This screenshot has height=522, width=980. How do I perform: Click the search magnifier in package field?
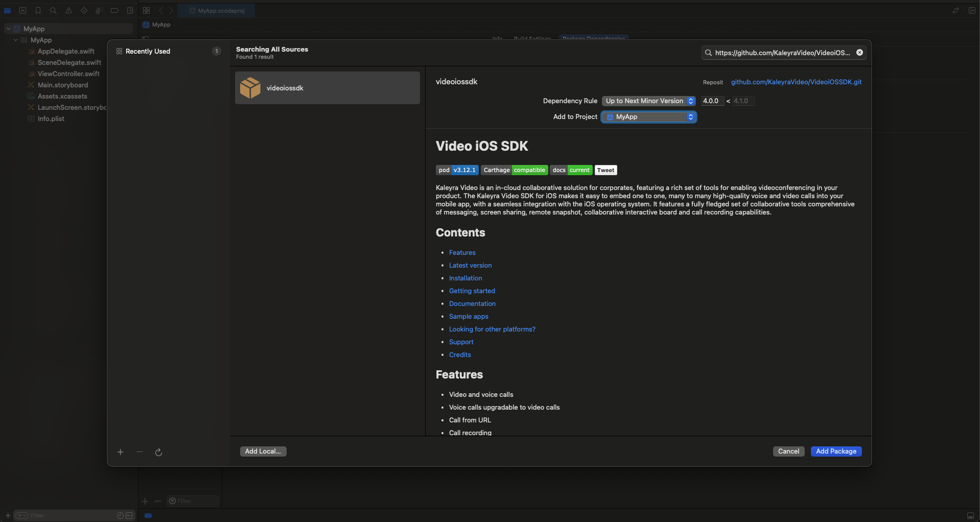click(708, 53)
